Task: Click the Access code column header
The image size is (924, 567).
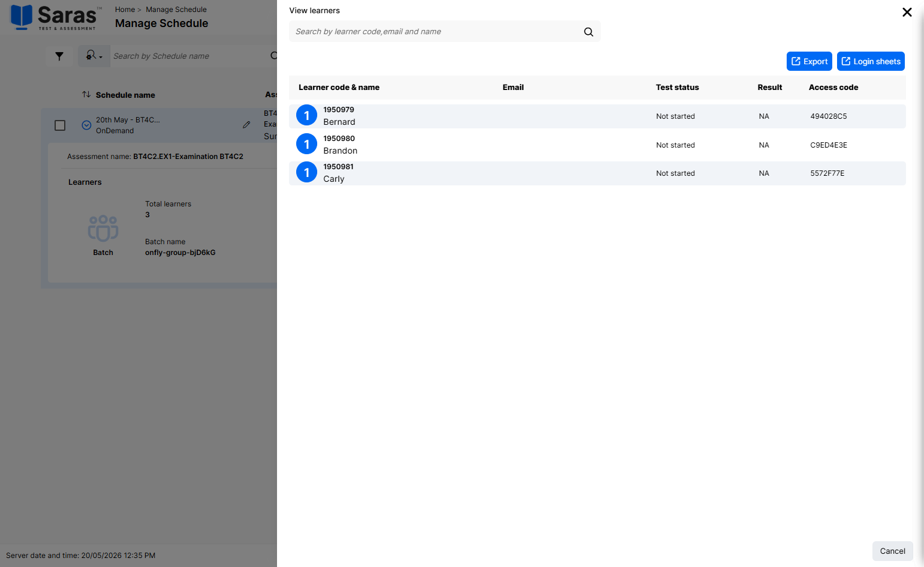Action: 833,88
